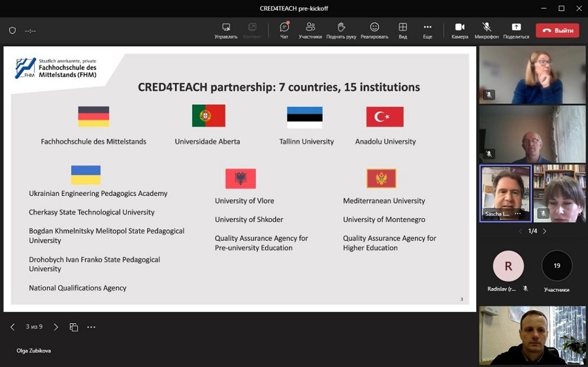This screenshot has height=367, width=588.
Task: Click the Estonian flag on slide
Action: tap(304, 118)
